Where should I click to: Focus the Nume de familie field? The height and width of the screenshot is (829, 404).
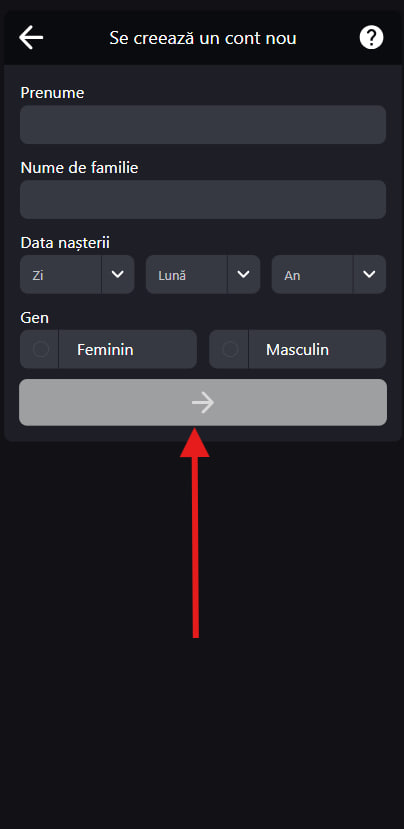(203, 199)
